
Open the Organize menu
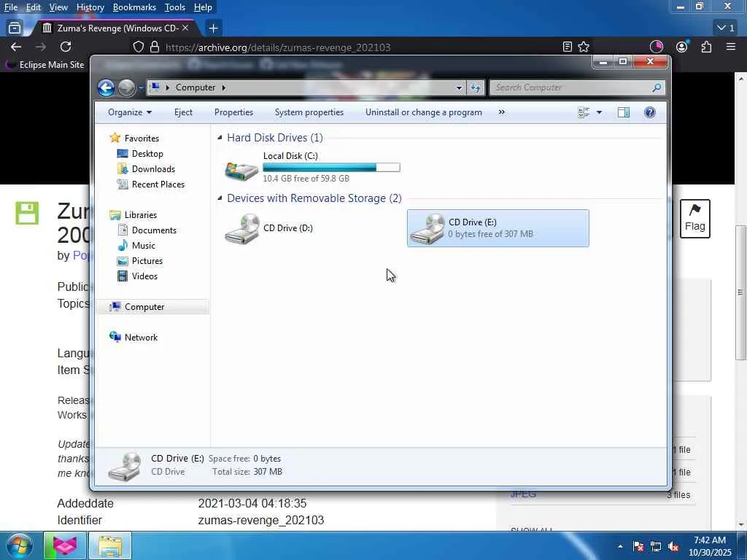tap(130, 112)
